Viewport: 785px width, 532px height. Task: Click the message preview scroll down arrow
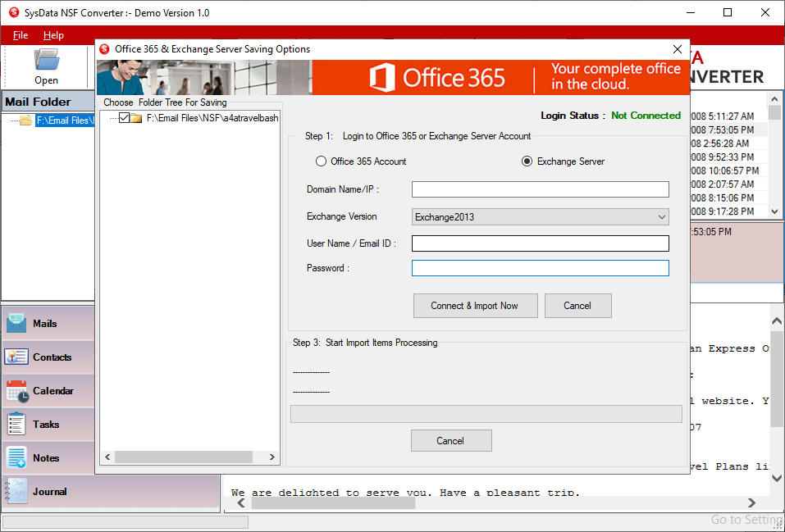click(x=777, y=479)
